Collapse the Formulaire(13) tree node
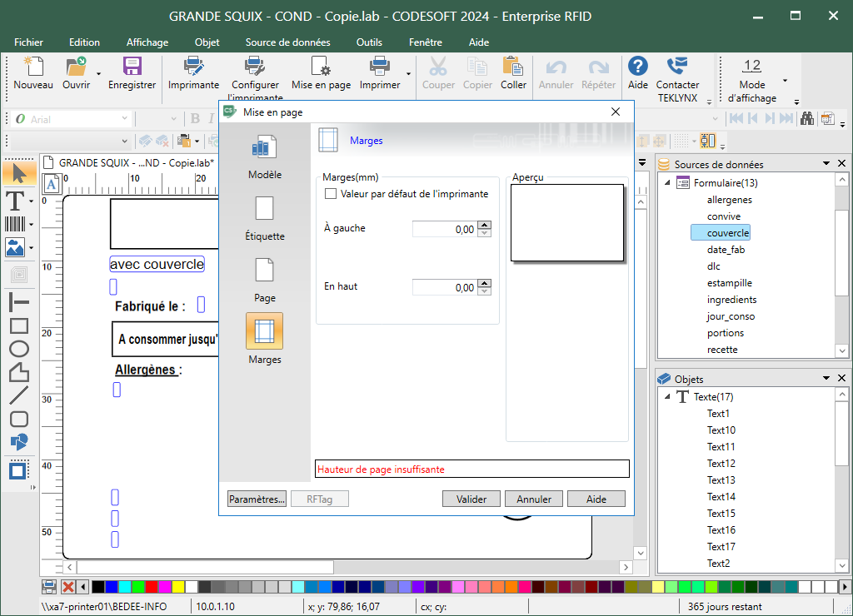 pyautogui.click(x=668, y=183)
